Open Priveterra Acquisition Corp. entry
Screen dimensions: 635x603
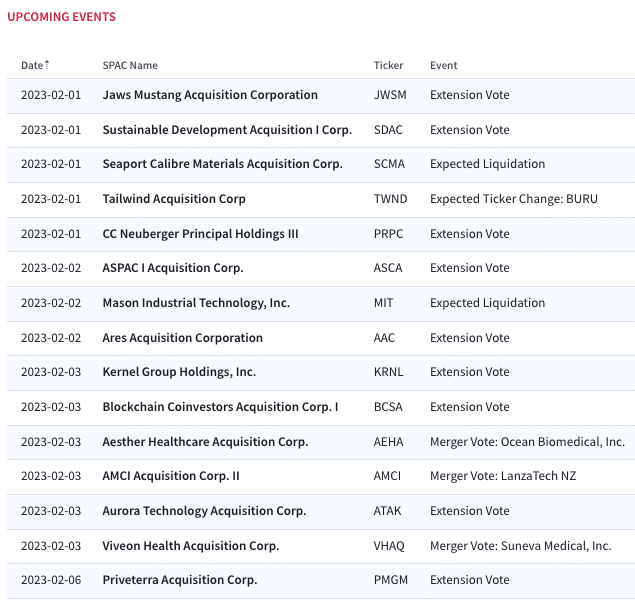pos(179,580)
